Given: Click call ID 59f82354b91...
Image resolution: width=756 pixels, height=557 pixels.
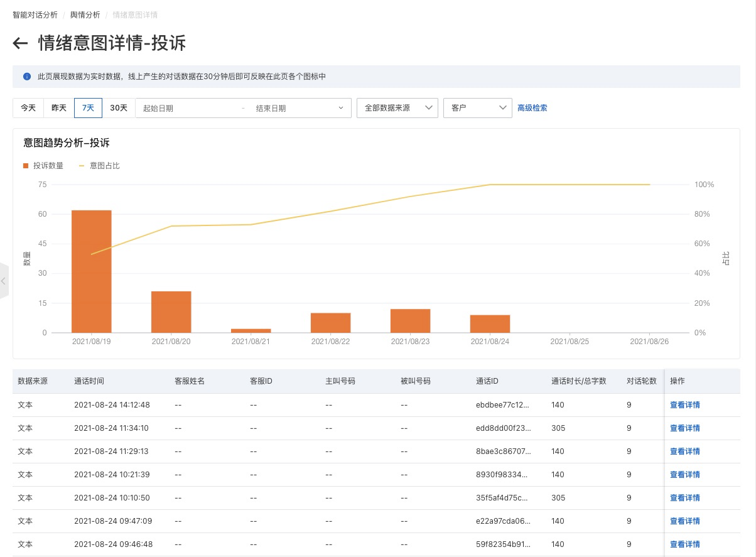Looking at the screenshot, I should pos(504,544).
